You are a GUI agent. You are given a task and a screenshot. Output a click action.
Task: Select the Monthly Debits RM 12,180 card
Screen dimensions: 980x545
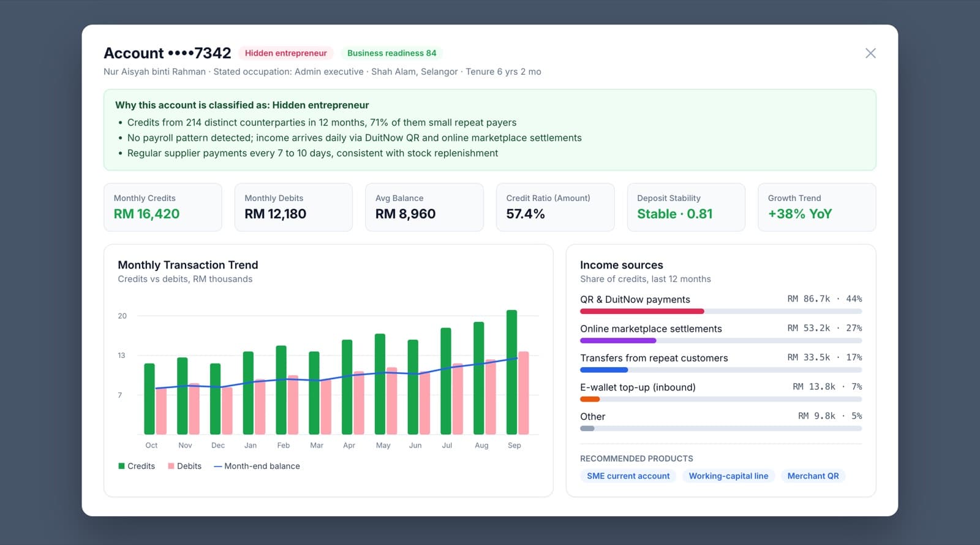293,207
